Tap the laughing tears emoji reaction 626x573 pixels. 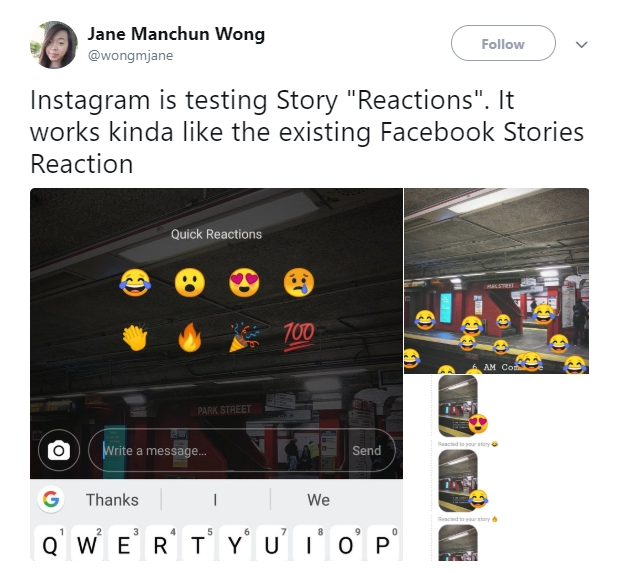pos(135,283)
